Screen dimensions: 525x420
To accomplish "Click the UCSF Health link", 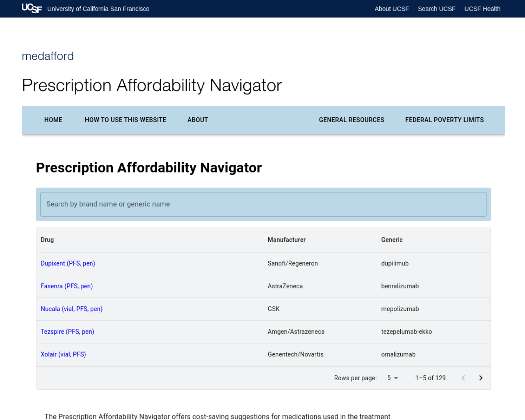I will coord(482,9).
